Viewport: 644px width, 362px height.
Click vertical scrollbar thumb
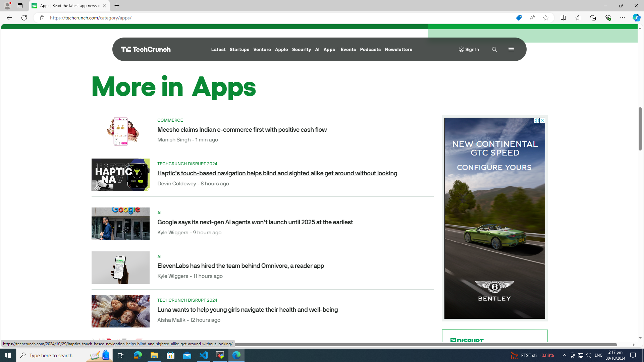coord(640,129)
